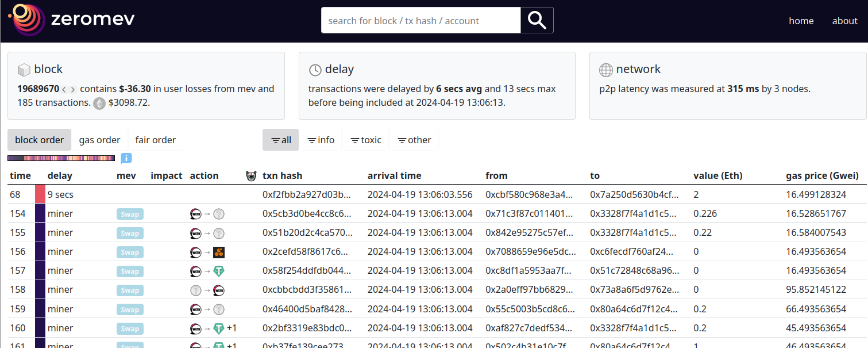The height and width of the screenshot is (348, 868).
Task: Click the Flashbots robot icon column header
Action: 251,176
